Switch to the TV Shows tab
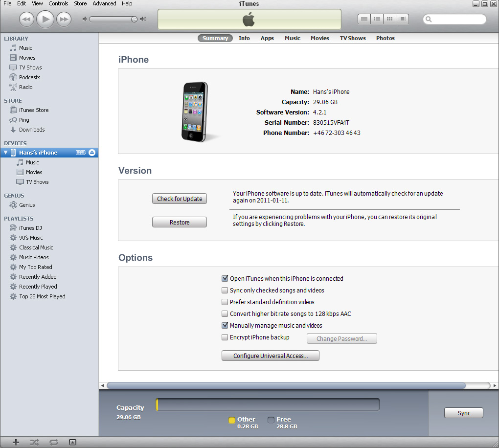Viewport: 499px width, 448px height. point(353,38)
